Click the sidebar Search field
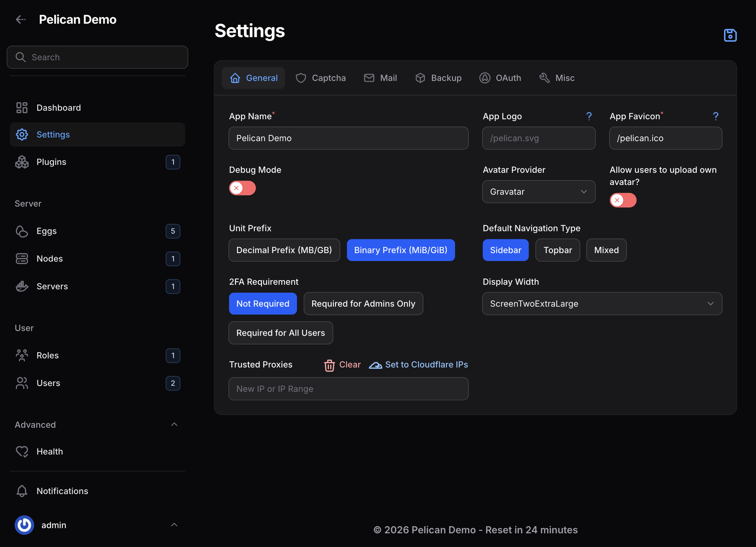Image resolution: width=756 pixels, height=547 pixels. 97,57
